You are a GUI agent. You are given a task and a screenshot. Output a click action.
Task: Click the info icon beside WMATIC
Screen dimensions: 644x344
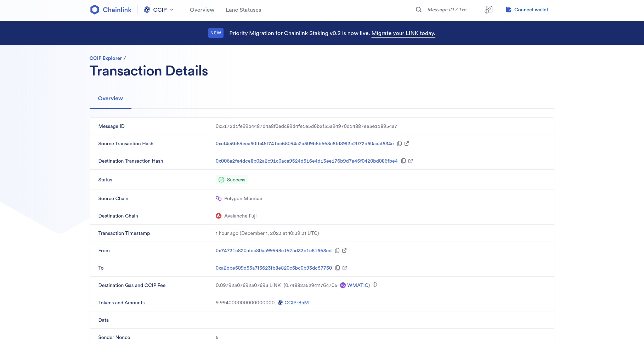click(375, 285)
